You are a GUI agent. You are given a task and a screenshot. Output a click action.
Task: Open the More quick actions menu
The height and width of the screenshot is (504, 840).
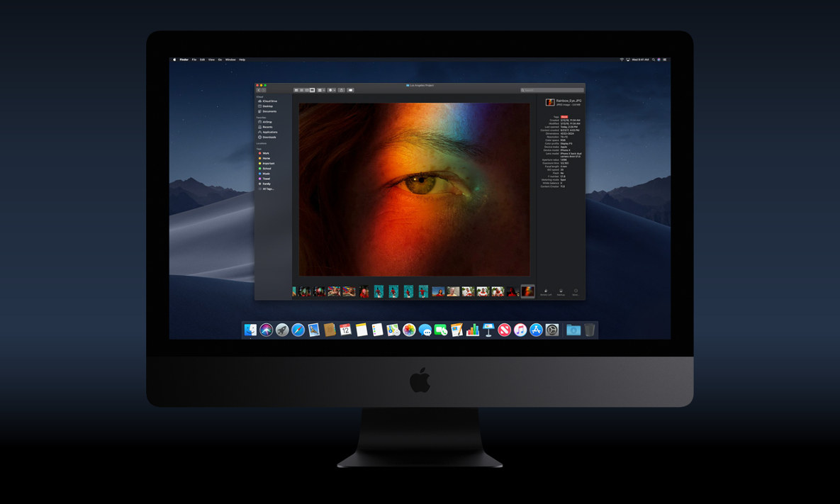point(576,292)
